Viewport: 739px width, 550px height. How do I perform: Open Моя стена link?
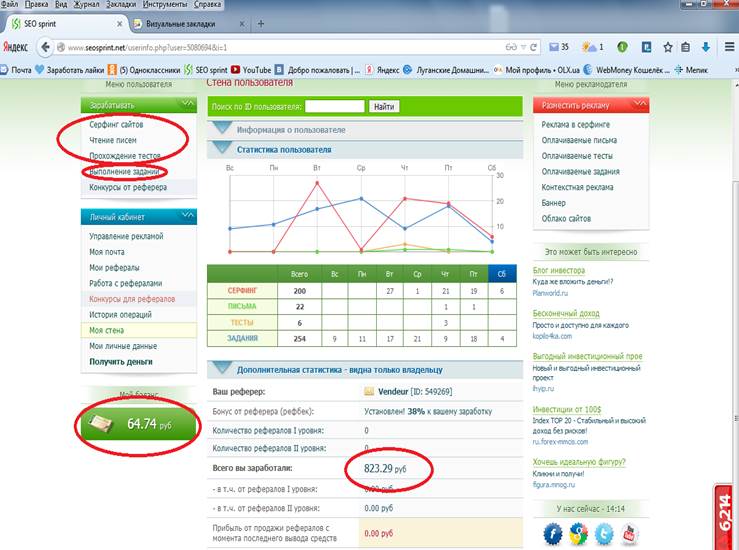click(x=107, y=330)
